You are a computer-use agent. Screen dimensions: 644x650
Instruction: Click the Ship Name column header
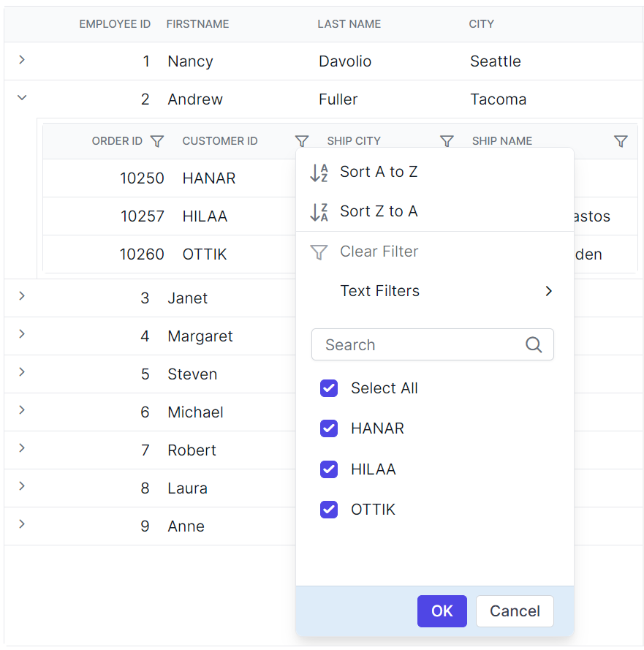[502, 141]
